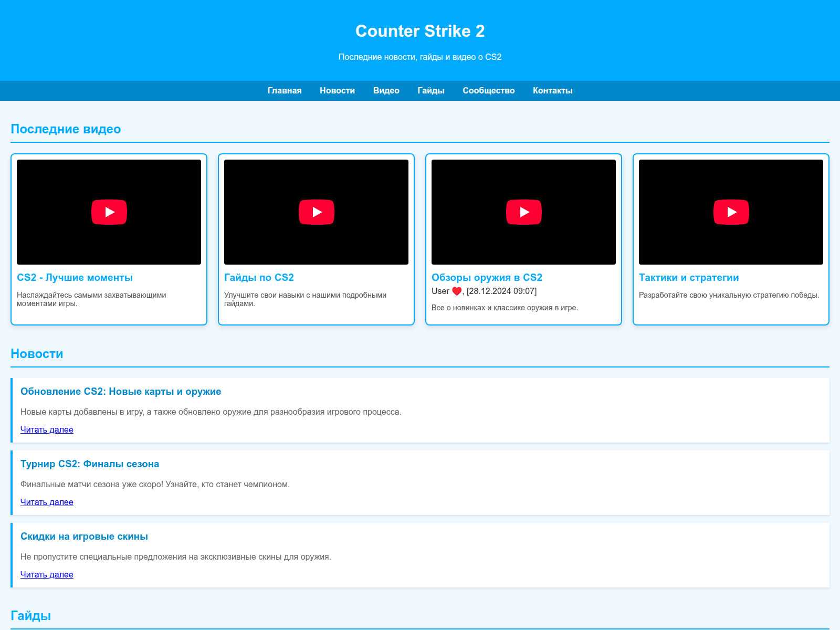Play the CS2 - Лучшие моменты video
840x630 pixels.
click(109, 212)
